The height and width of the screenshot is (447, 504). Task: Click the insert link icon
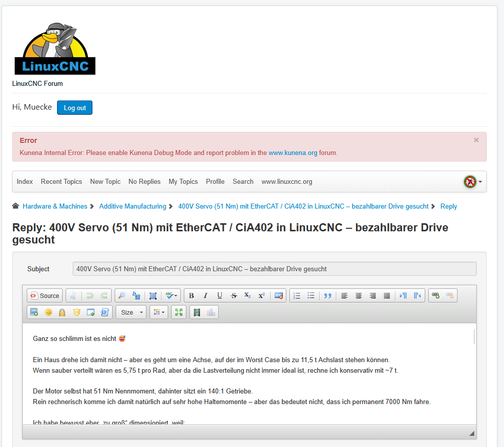coord(436,296)
